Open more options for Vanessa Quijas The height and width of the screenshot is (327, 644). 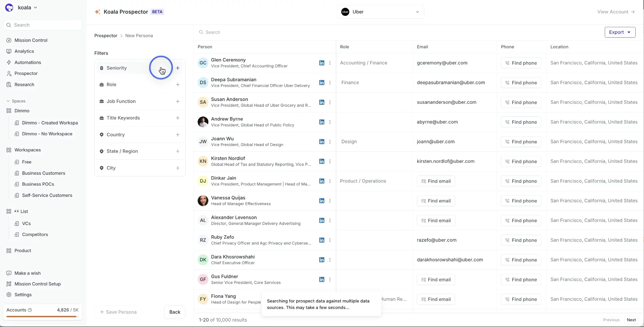330,201
